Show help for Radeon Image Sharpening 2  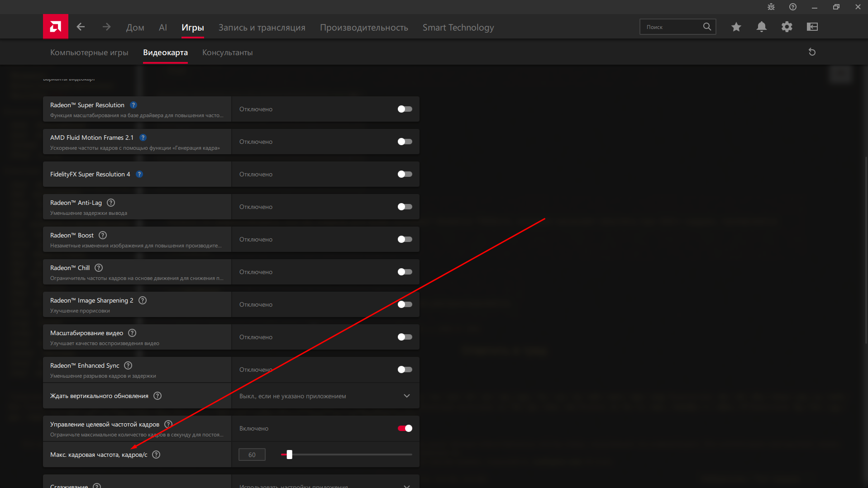(x=143, y=300)
